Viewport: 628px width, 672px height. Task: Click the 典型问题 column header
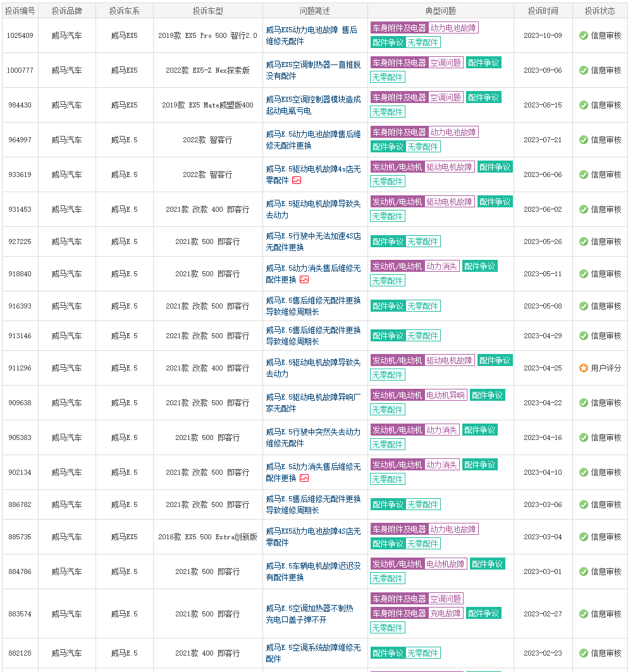(441, 11)
